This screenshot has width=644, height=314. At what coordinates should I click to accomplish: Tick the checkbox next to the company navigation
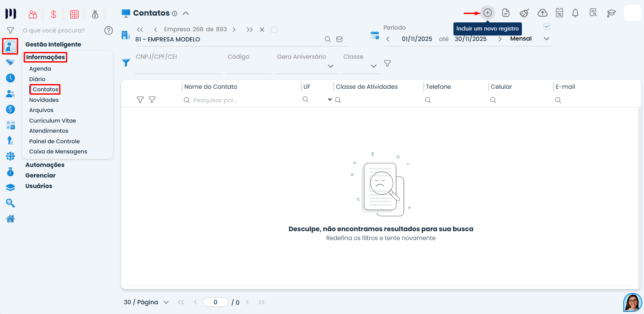point(274,30)
